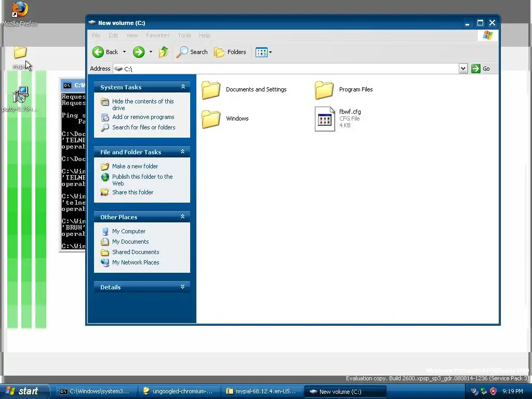Click the Add or remove programs icon

coord(105,117)
